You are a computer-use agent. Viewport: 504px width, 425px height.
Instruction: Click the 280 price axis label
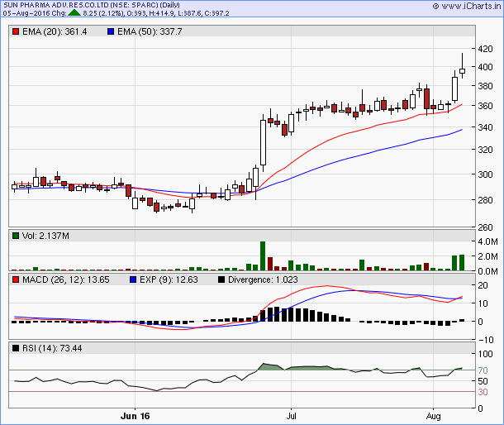(x=485, y=200)
